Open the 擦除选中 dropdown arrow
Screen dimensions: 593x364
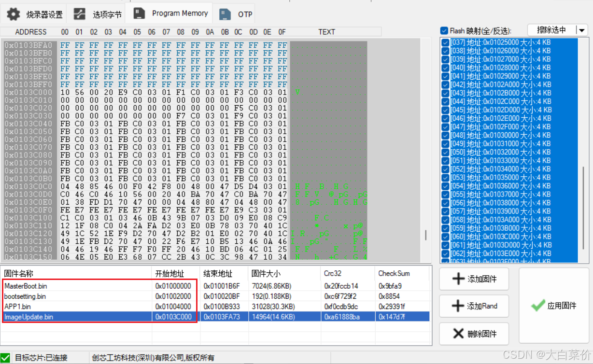coord(581,30)
